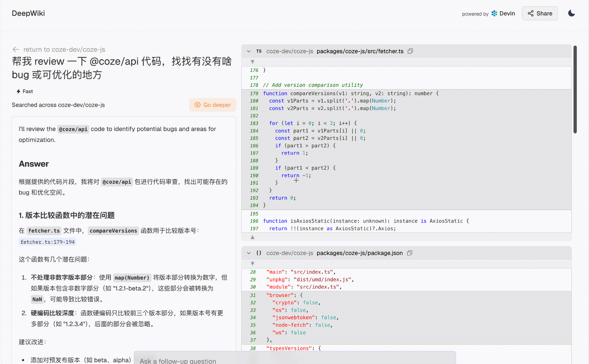
Task: Click the 'return 0;' code line
Action: pyautogui.click(x=283, y=198)
